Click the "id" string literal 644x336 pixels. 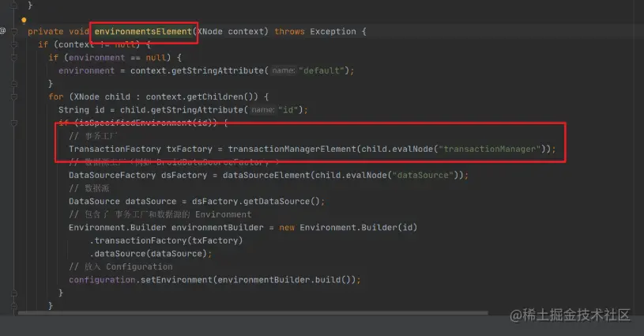pyautogui.click(x=288, y=110)
